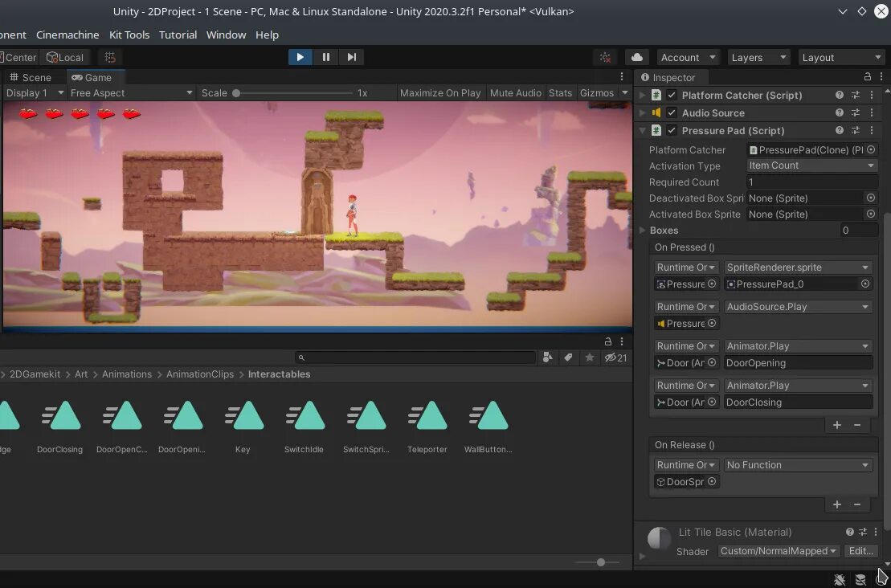Image resolution: width=891 pixels, height=588 pixels.
Task: Pause the game with the Pause button
Action: click(325, 57)
